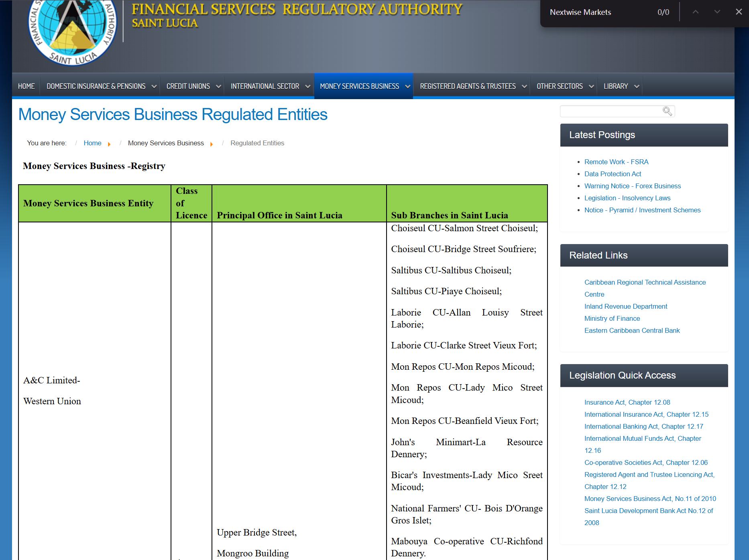Click the site search input field
This screenshot has height=560, width=749.
click(x=611, y=111)
